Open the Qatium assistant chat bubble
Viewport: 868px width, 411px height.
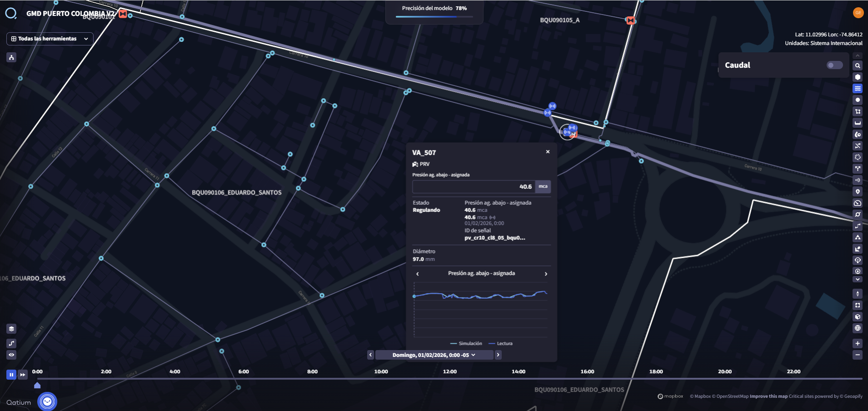click(x=47, y=401)
